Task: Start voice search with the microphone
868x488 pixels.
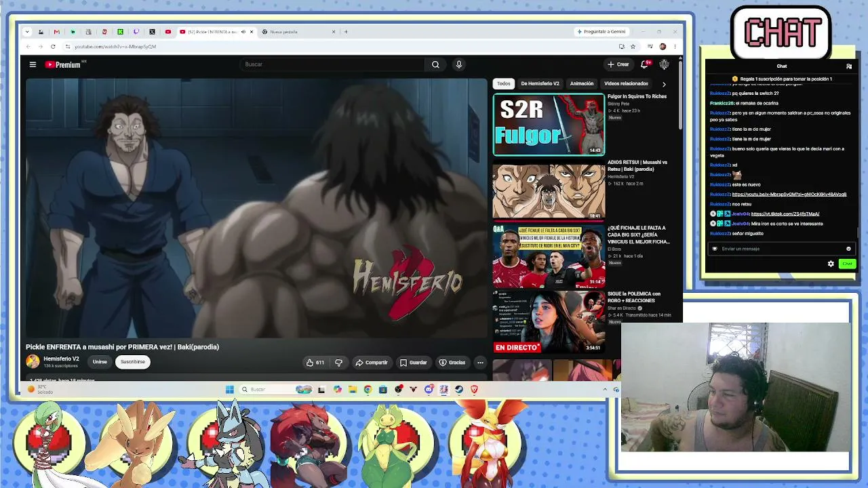Action: 458,64
